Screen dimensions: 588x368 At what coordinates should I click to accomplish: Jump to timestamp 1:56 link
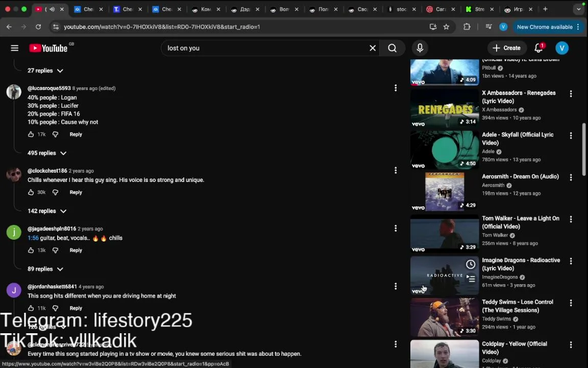point(33,238)
